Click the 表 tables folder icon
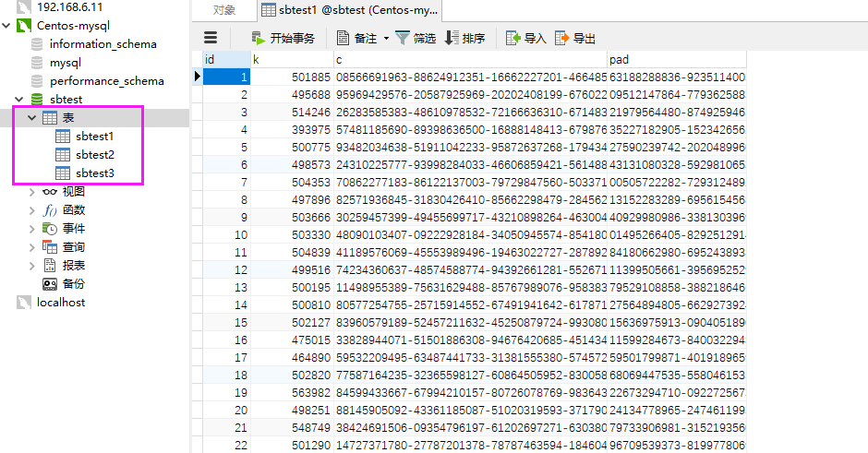Image resolution: width=868 pixels, height=453 pixels. (x=50, y=118)
